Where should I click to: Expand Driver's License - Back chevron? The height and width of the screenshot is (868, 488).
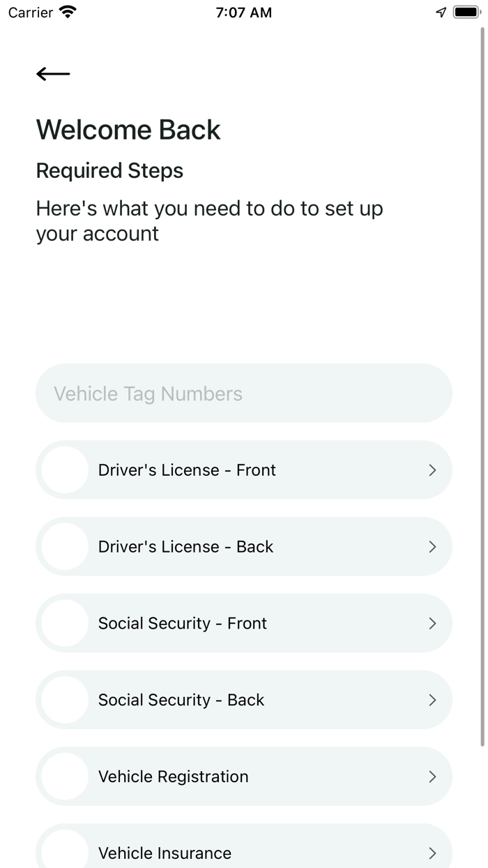coord(432,547)
